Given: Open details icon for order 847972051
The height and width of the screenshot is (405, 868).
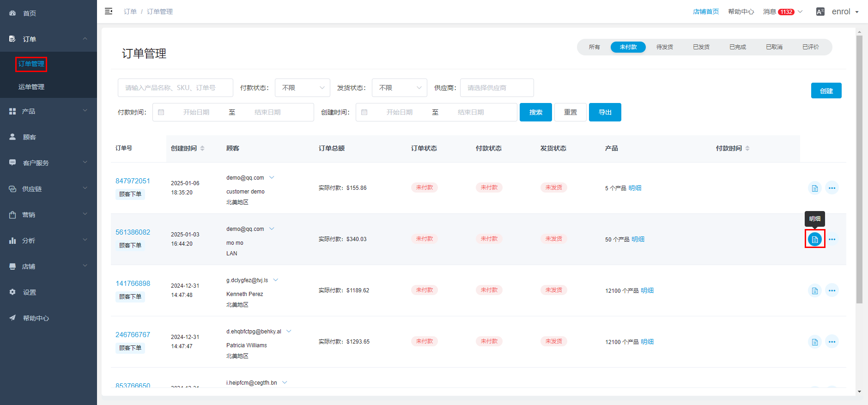Looking at the screenshot, I should 814,188.
